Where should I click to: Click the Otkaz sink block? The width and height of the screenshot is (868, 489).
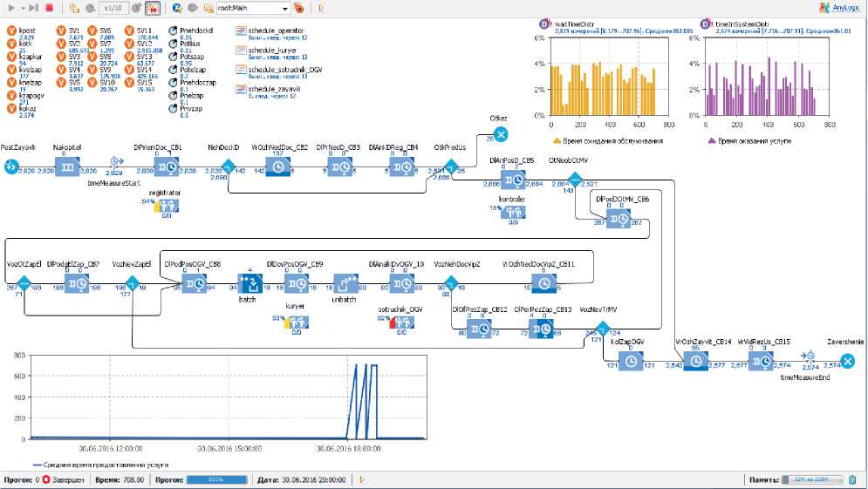(x=500, y=133)
